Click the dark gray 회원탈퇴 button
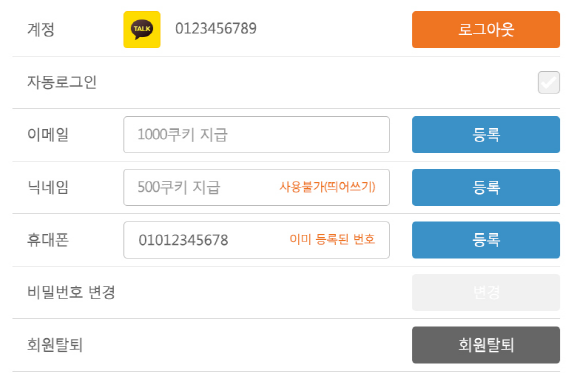The image size is (571, 381). click(x=486, y=345)
